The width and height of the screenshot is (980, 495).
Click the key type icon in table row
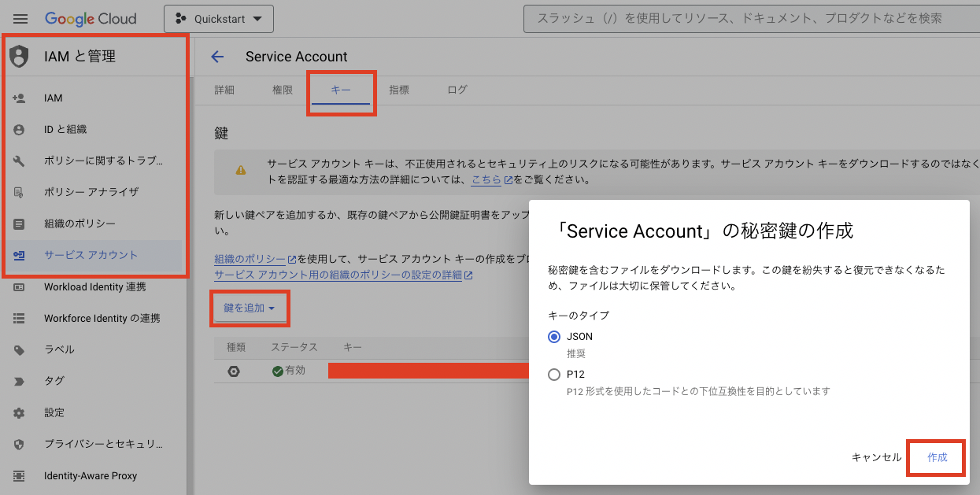(x=234, y=371)
